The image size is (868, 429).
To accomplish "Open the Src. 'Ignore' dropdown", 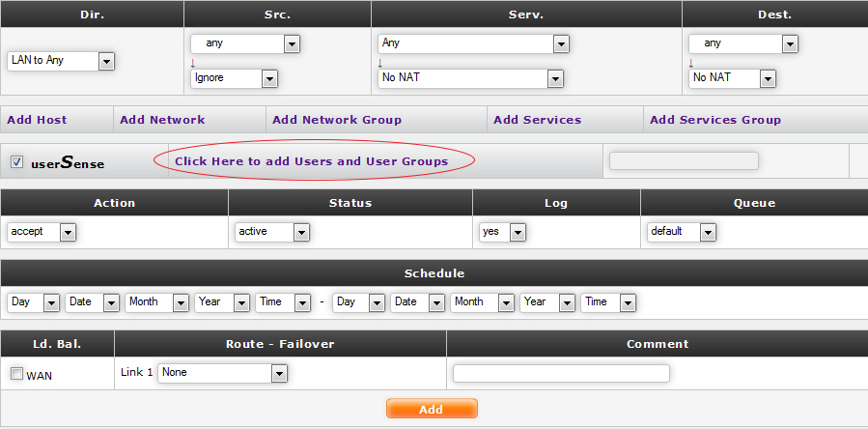I will (235, 78).
